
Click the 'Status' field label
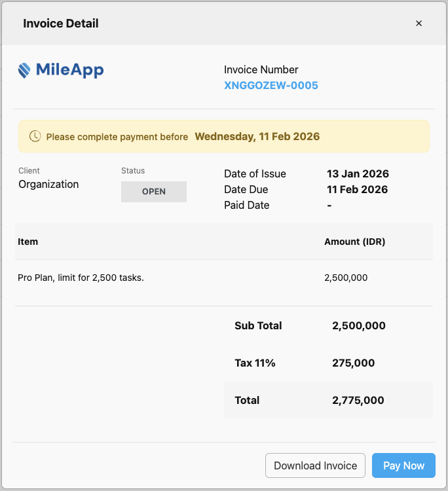pyautogui.click(x=133, y=171)
